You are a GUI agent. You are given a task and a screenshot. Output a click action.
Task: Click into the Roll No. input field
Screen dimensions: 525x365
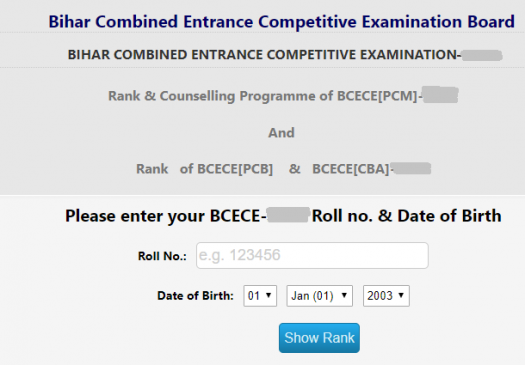point(312,256)
